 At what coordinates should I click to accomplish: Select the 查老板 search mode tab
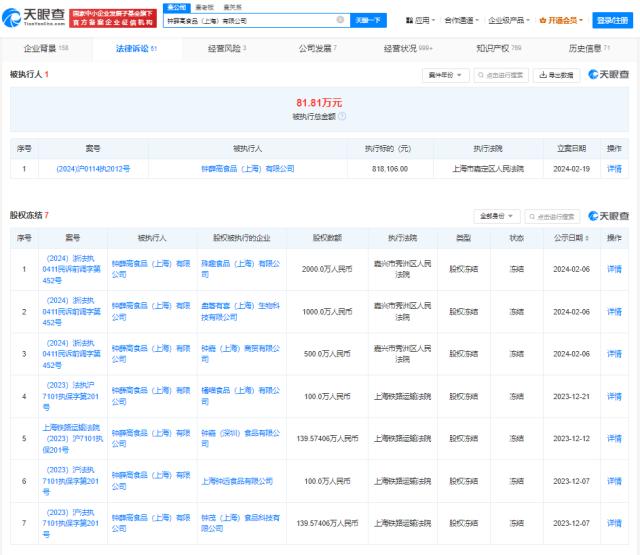204,7
